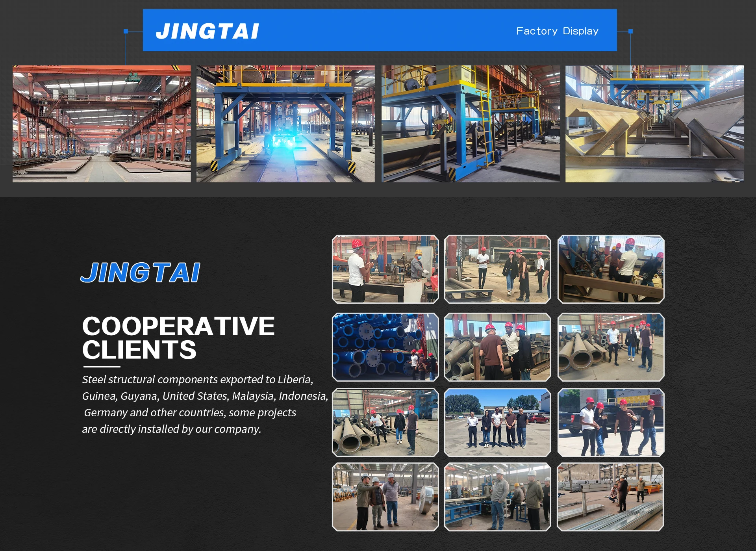This screenshot has height=551, width=756.
Task: Open the photo of visitors inspecting a steel beam structure
Action: [x=611, y=269]
